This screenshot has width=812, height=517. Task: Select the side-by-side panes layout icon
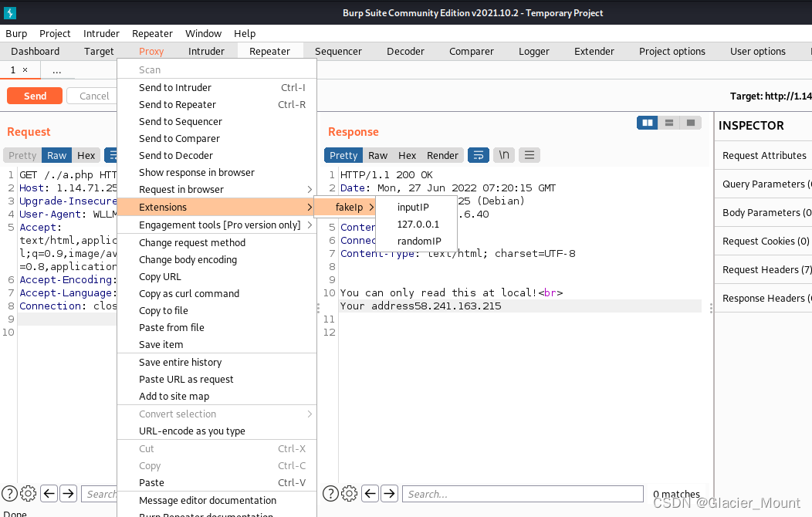click(647, 122)
